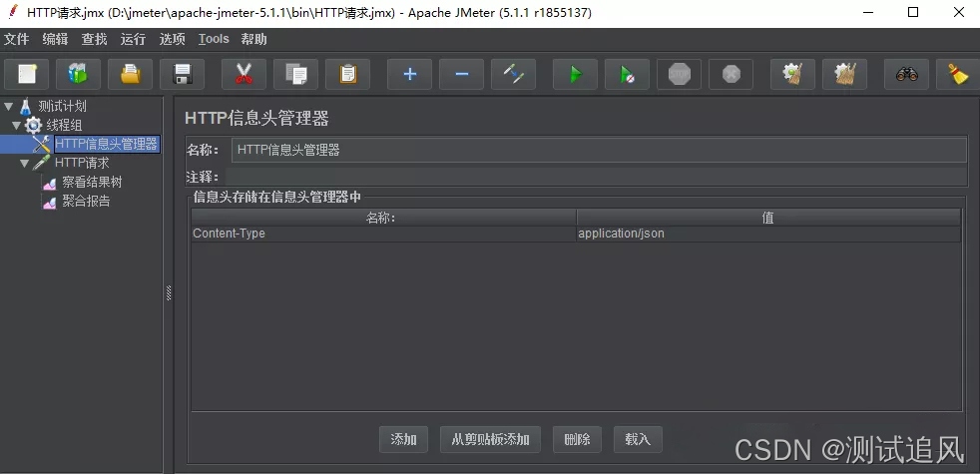The image size is (980, 474).
Task: Click the Paste clipboard icon
Action: [x=347, y=75]
